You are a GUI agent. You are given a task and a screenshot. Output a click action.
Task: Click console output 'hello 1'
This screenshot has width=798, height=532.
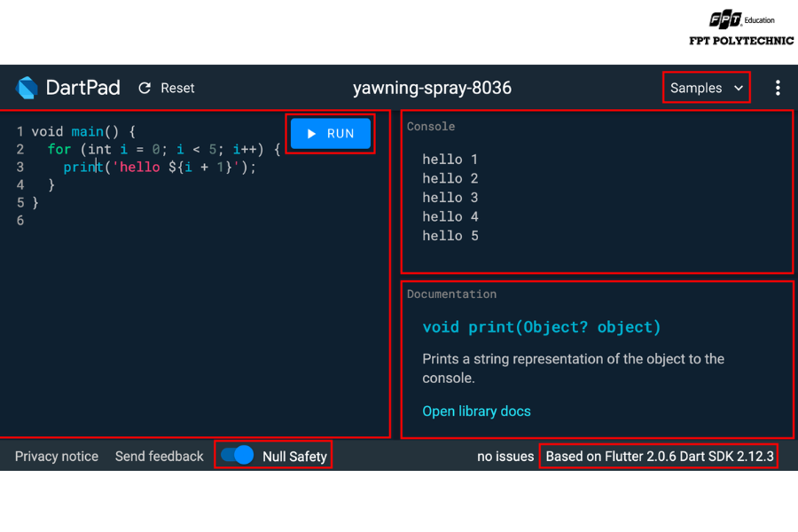450,160
